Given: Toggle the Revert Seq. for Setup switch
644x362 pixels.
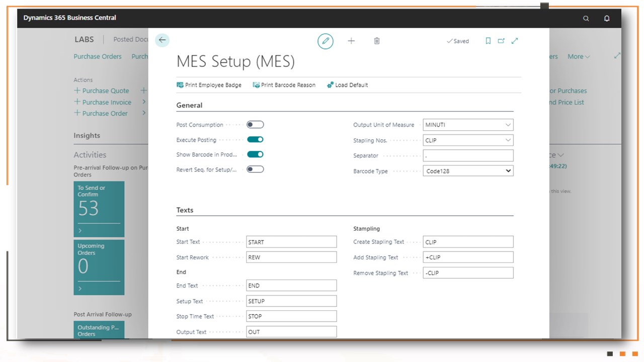Looking at the screenshot, I should pyautogui.click(x=255, y=169).
